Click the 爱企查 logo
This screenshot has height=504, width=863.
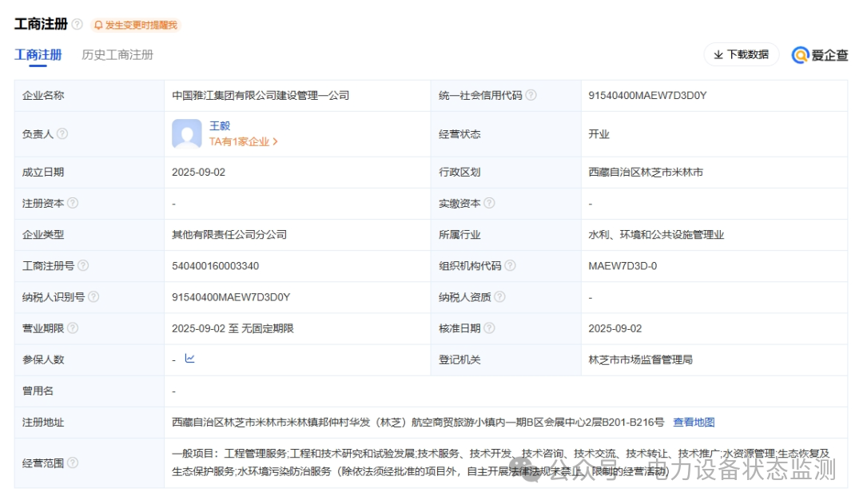tap(820, 54)
